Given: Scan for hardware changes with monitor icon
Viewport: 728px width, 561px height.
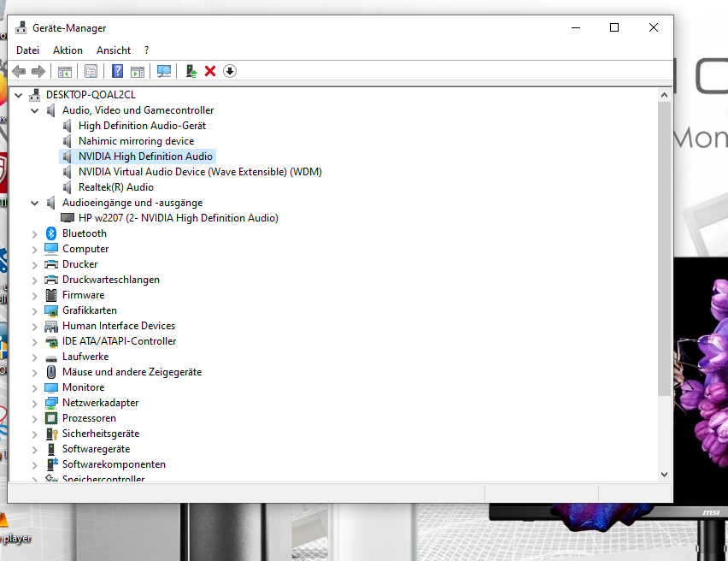Looking at the screenshot, I should tap(164, 71).
